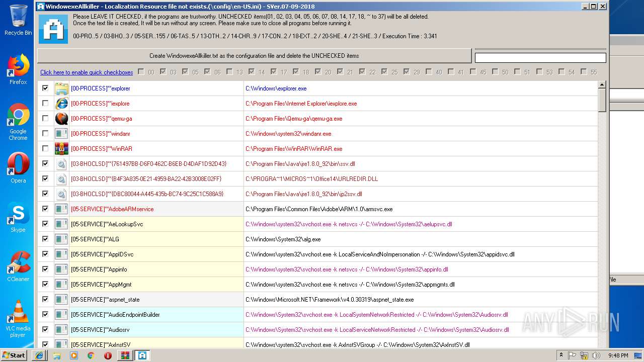
Task: Click the scroll up arrow of the list
Action: (x=602, y=85)
